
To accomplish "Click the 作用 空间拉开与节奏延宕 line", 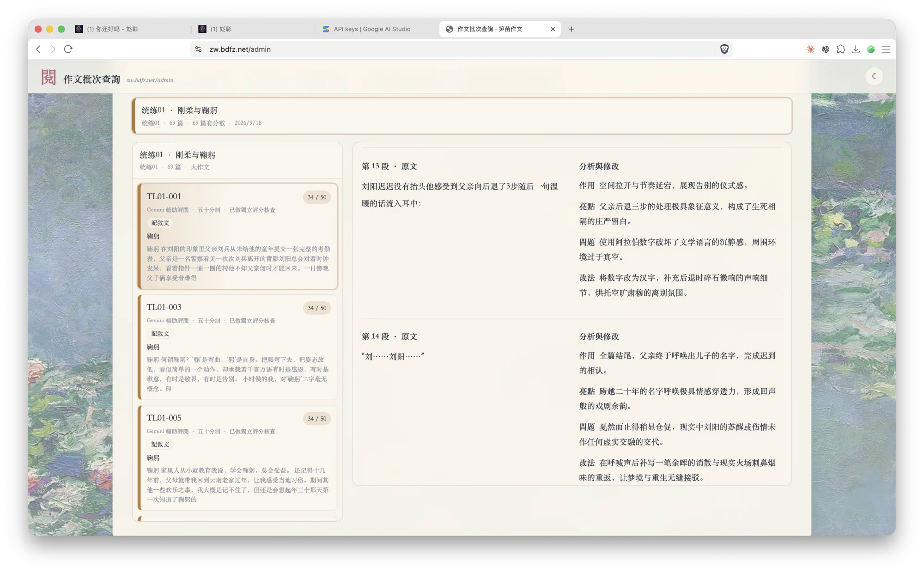I will point(663,185).
